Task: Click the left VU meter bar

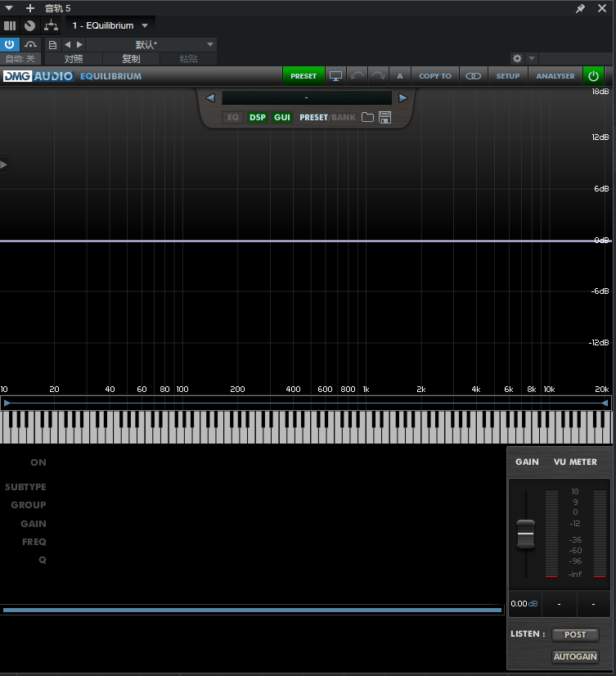Action: (551, 534)
